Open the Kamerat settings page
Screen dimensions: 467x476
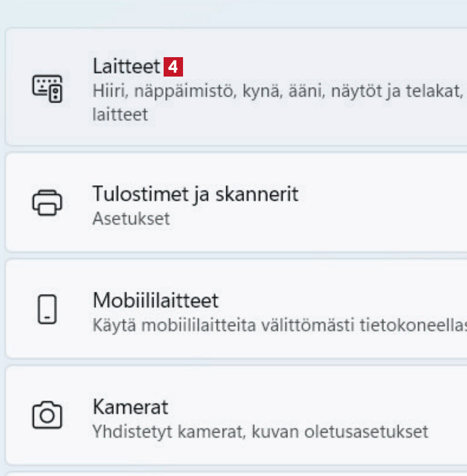coord(130,407)
